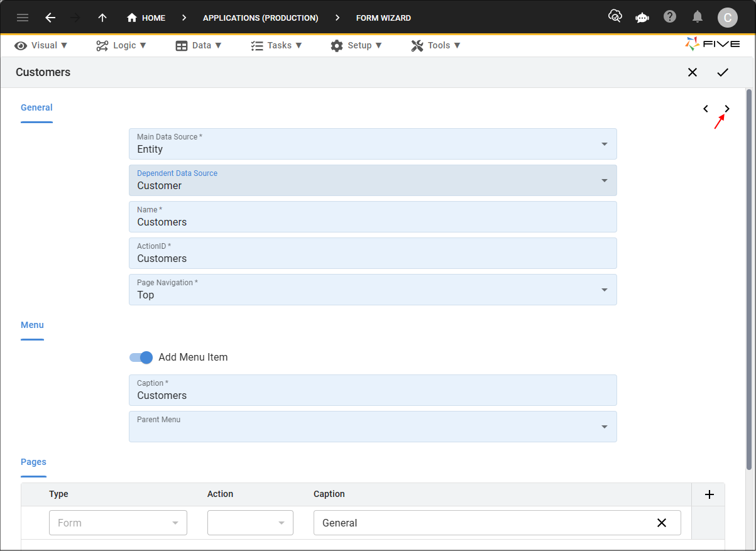Click the up arrow navigation icon
The height and width of the screenshot is (551, 756).
tap(102, 18)
